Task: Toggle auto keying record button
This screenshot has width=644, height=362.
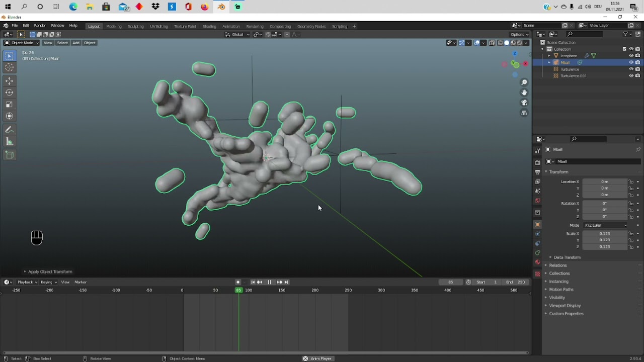Action: click(x=238, y=282)
